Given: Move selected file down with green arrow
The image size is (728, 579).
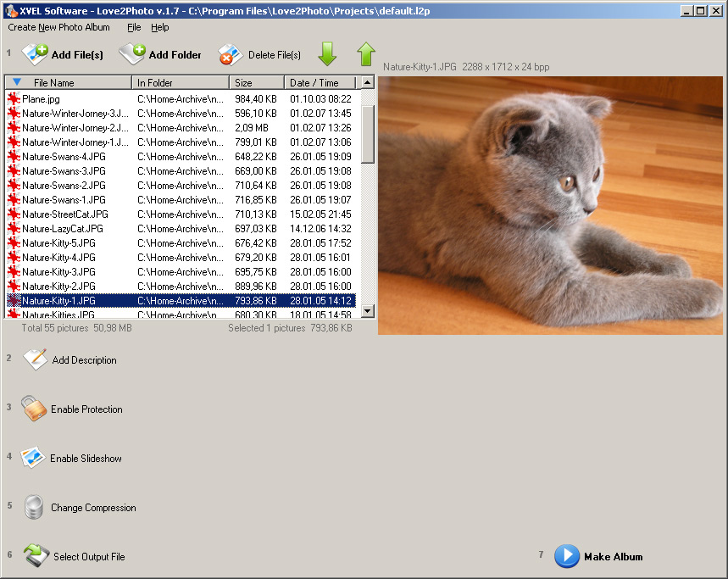Looking at the screenshot, I should pyautogui.click(x=327, y=54).
